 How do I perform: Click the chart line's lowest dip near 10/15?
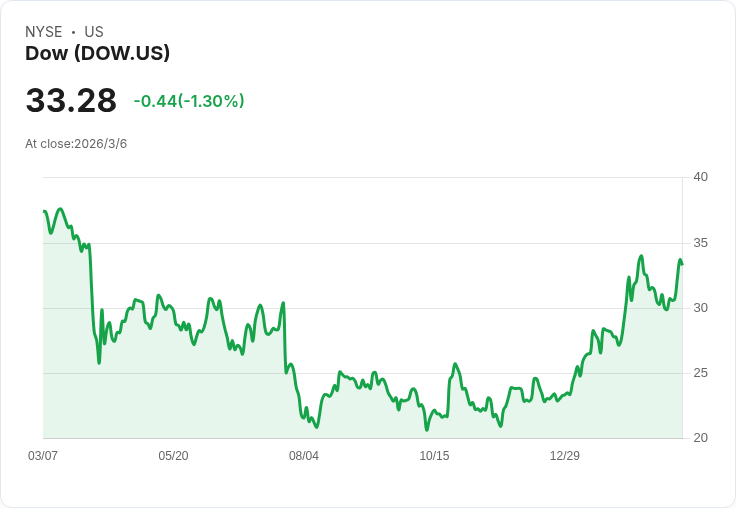pos(427,430)
